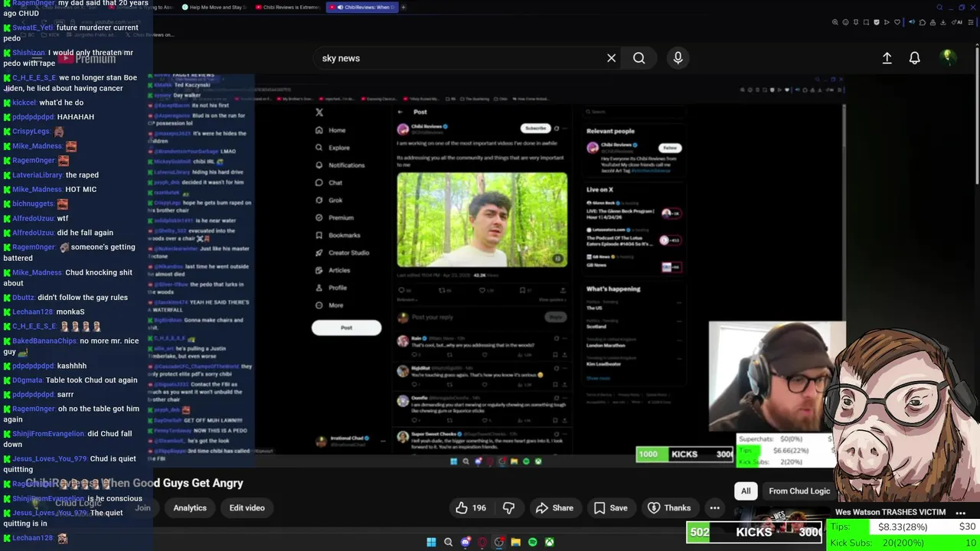
Task: Open Chat in X sidebar
Action: click(x=329, y=183)
